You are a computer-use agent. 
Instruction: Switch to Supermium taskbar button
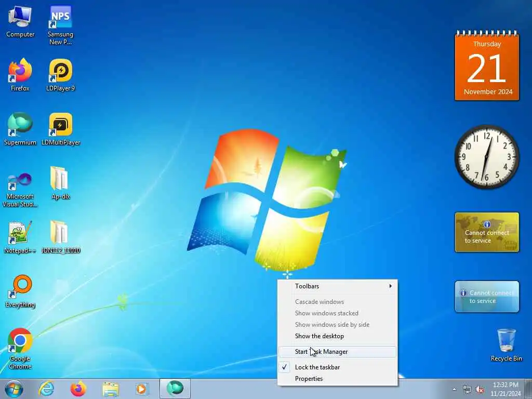point(175,389)
